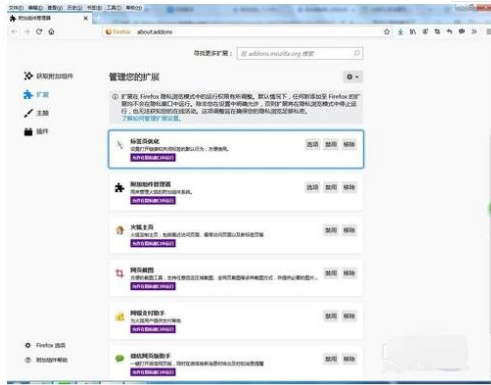The width and height of the screenshot is (491, 385).
Task: Focus the addons.mozilla.org search field
Action: 300,53
